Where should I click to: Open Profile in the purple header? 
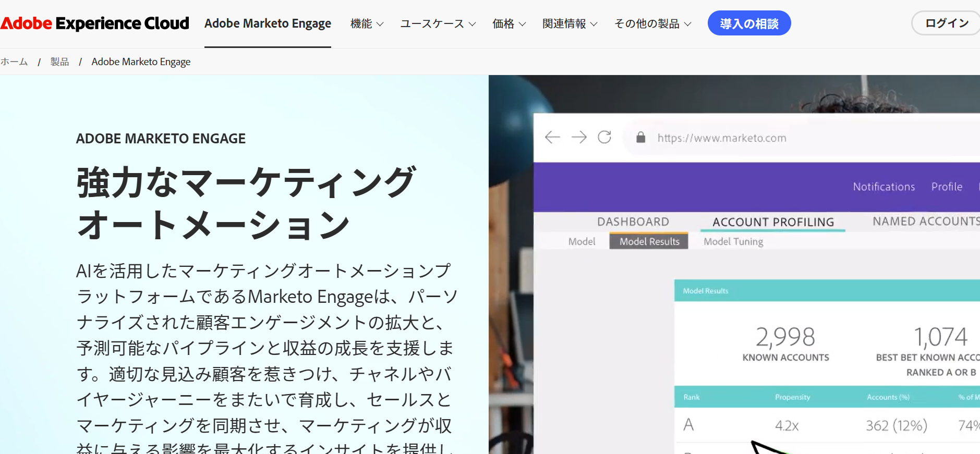947,187
